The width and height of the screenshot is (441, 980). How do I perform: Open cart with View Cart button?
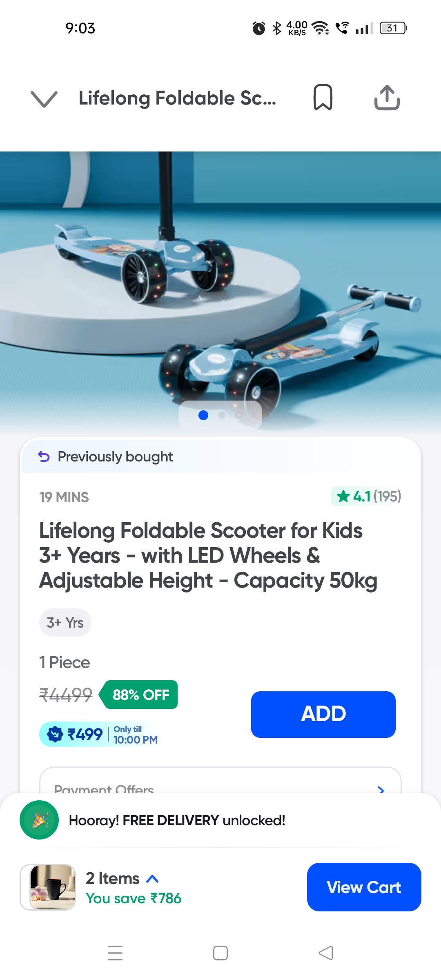click(x=364, y=887)
